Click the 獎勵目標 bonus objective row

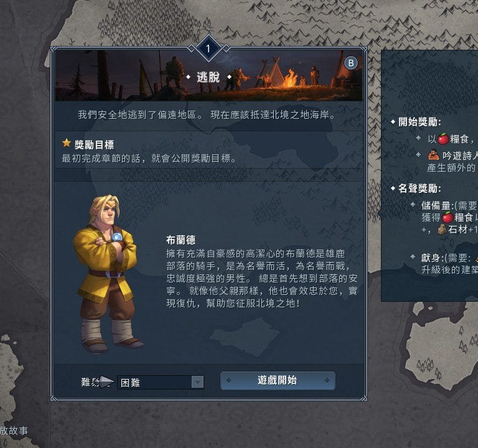pos(209,150)
